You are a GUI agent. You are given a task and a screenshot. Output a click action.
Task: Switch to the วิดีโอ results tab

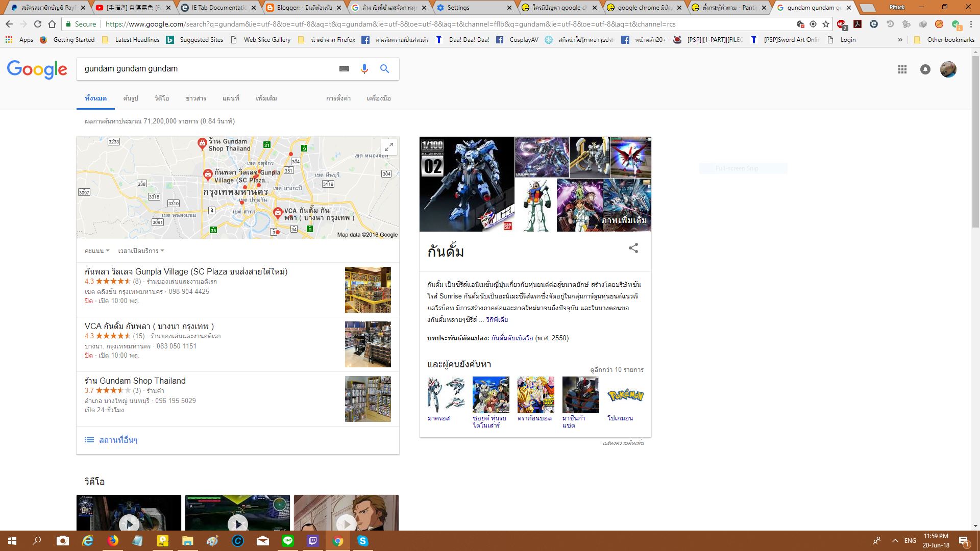tap(162, 98)
